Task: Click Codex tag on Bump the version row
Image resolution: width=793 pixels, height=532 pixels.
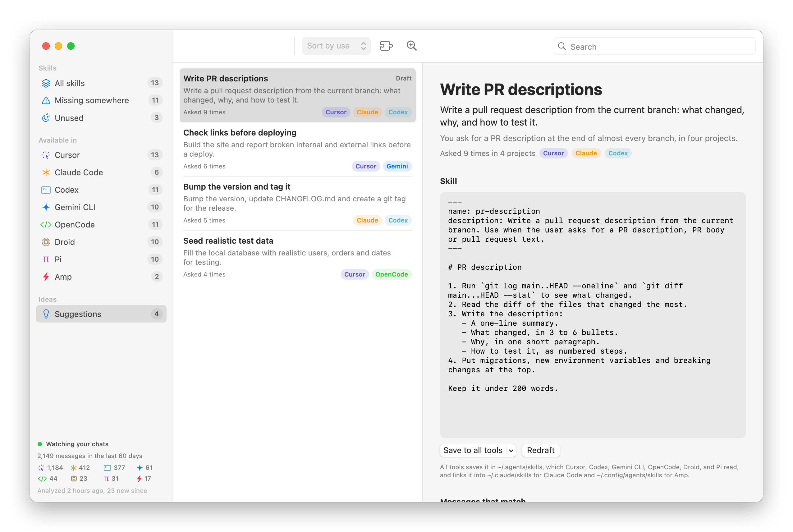Action: click(398, 221)
